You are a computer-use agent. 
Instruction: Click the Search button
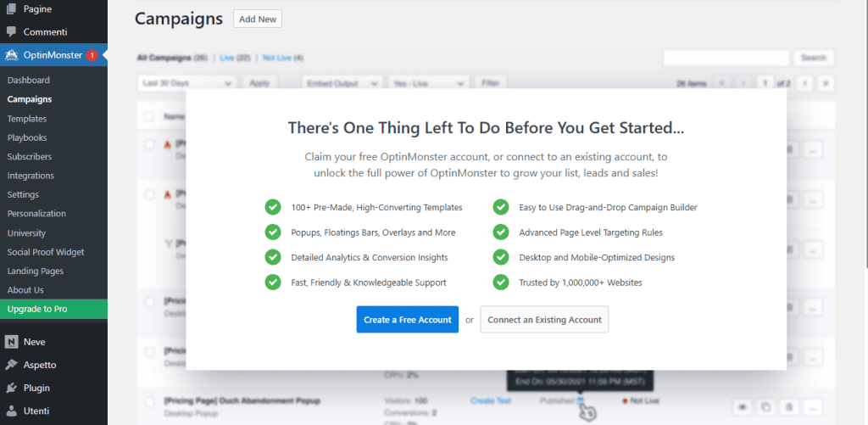(x=814, y=58)
